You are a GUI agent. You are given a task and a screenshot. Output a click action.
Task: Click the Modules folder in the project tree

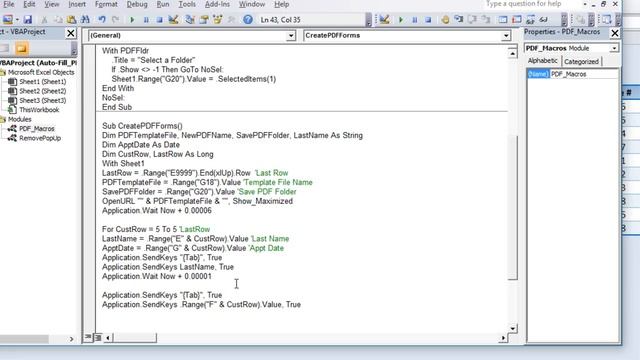tap(19, 119)
